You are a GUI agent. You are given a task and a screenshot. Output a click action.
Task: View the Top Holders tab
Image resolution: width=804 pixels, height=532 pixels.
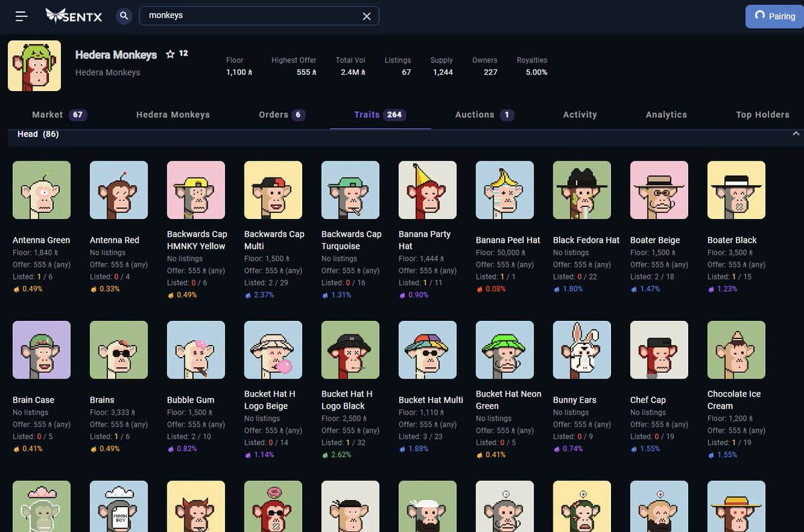tap(762, 115)
